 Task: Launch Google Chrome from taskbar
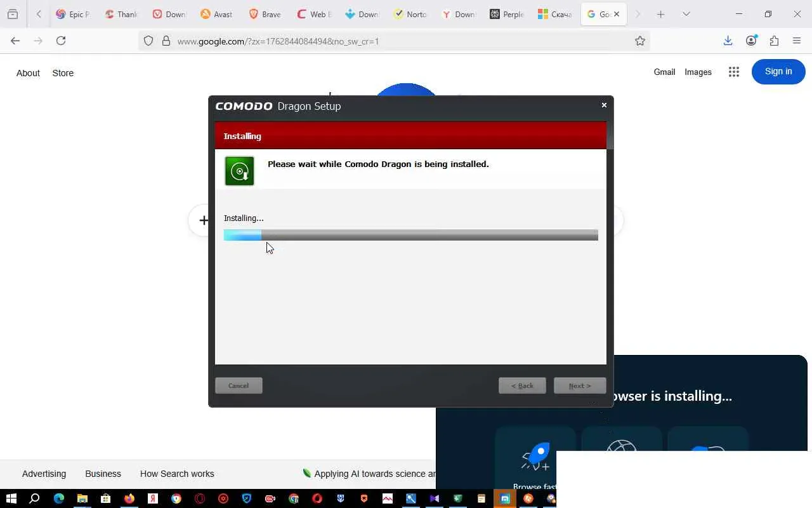176,498
